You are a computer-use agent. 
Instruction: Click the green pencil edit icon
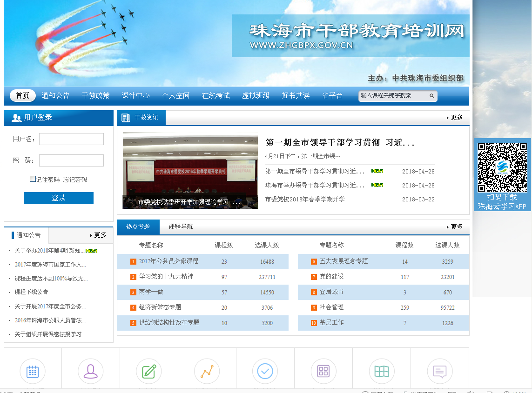click(149, 371)
